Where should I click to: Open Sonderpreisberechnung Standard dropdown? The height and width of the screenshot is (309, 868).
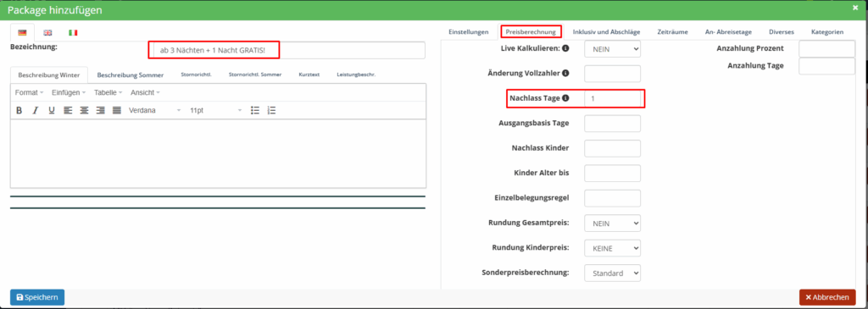click(x=612, y=273)
